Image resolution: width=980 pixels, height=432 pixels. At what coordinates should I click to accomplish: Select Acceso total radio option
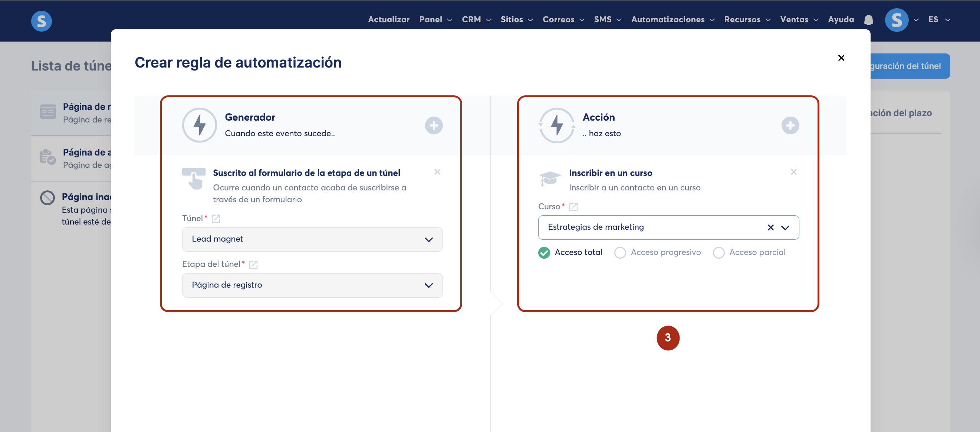544,253
